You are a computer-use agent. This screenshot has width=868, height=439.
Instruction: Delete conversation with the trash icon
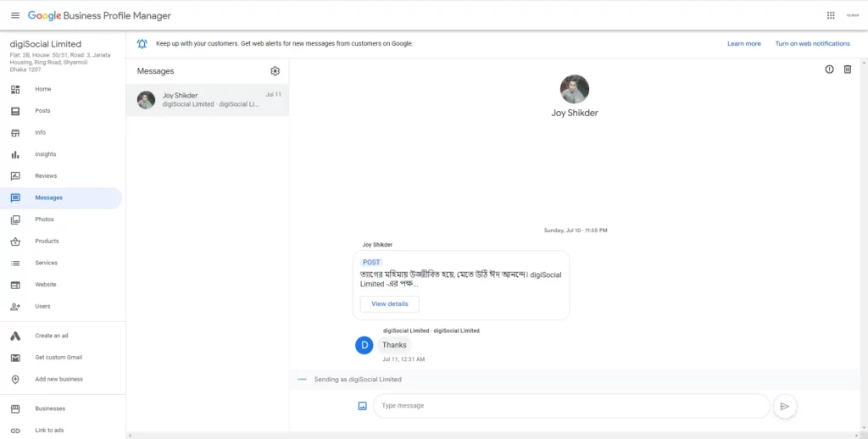pos(848,69)
